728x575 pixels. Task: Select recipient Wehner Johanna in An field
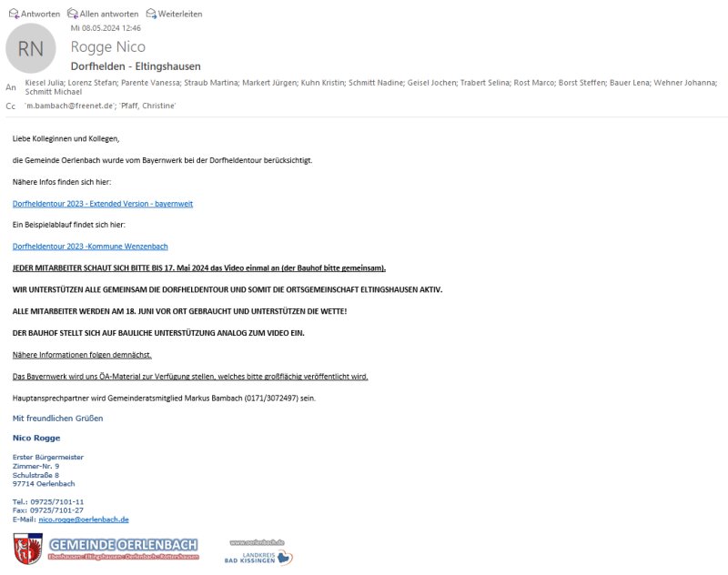click(x=685, y=83)
